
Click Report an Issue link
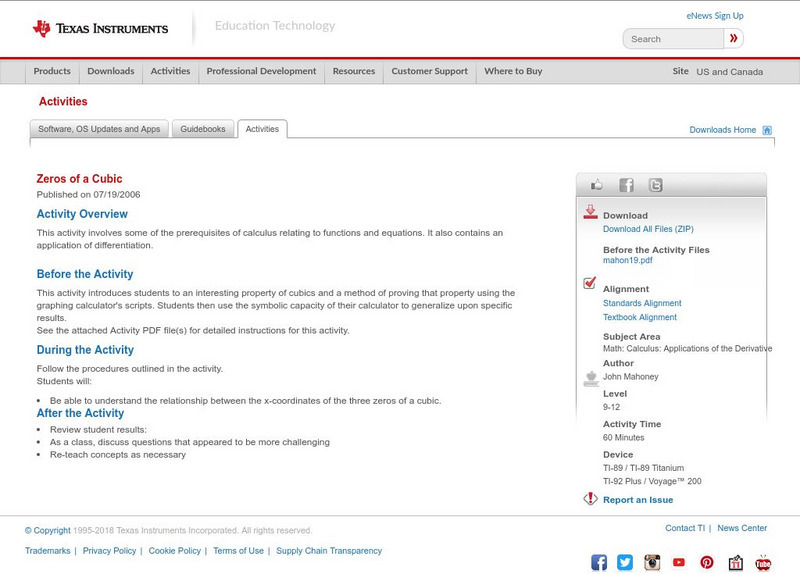pyautogui.click(x=638, y=500)
